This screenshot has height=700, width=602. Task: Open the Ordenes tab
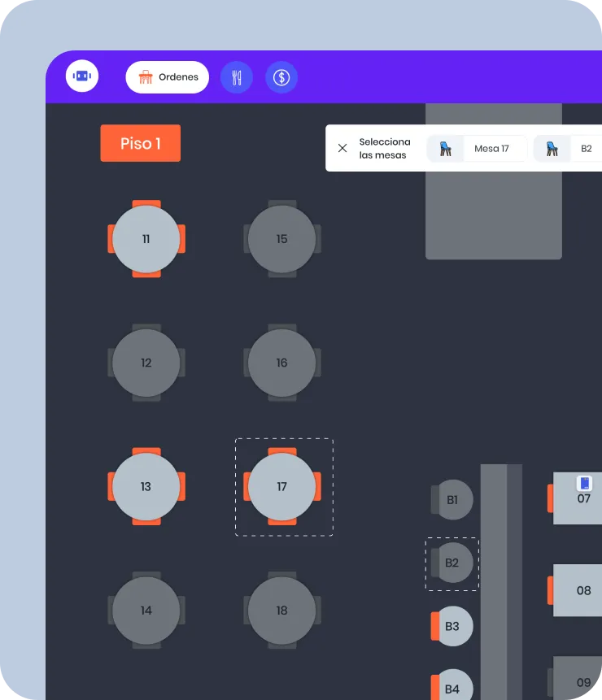tap(168, 77)
